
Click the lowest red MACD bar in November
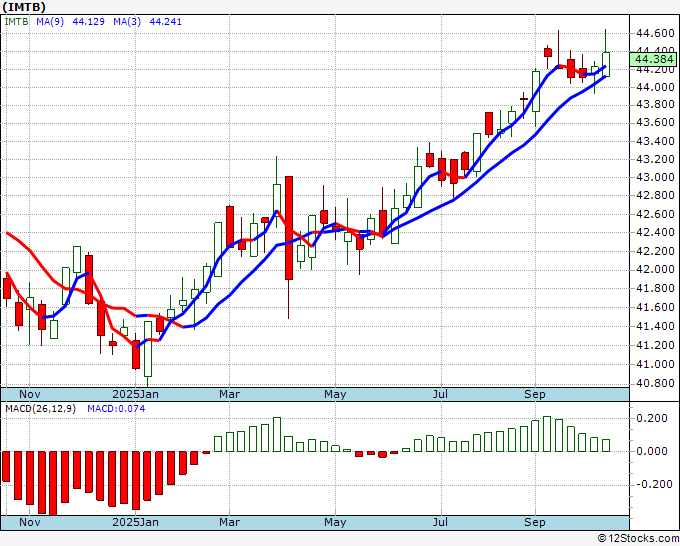click(53, 483)
